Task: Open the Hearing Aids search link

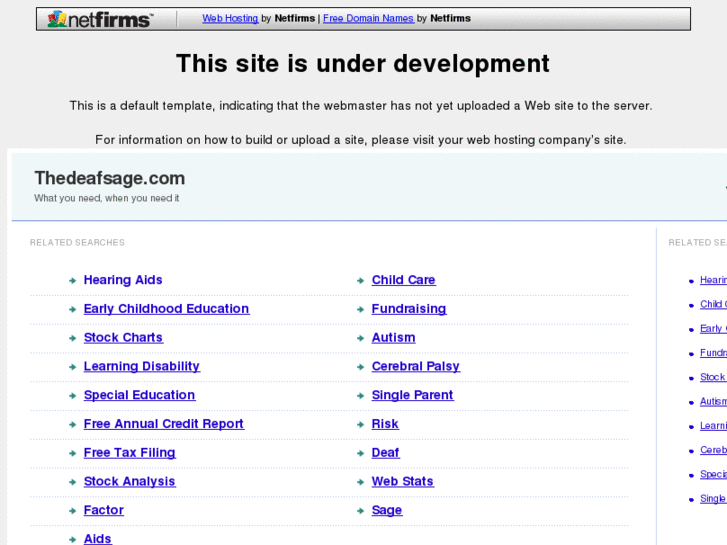Action: tap(123, 280)
